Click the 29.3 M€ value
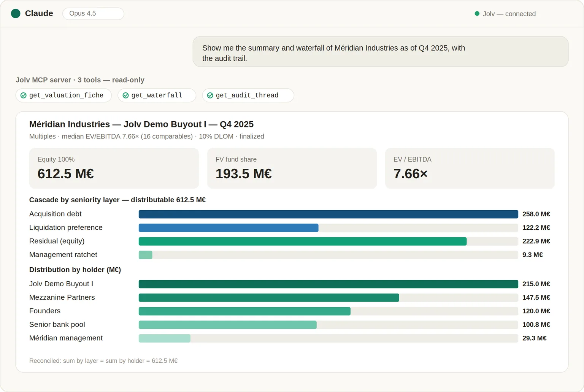Viewport: 584px width, 392px height. (535, 338)
